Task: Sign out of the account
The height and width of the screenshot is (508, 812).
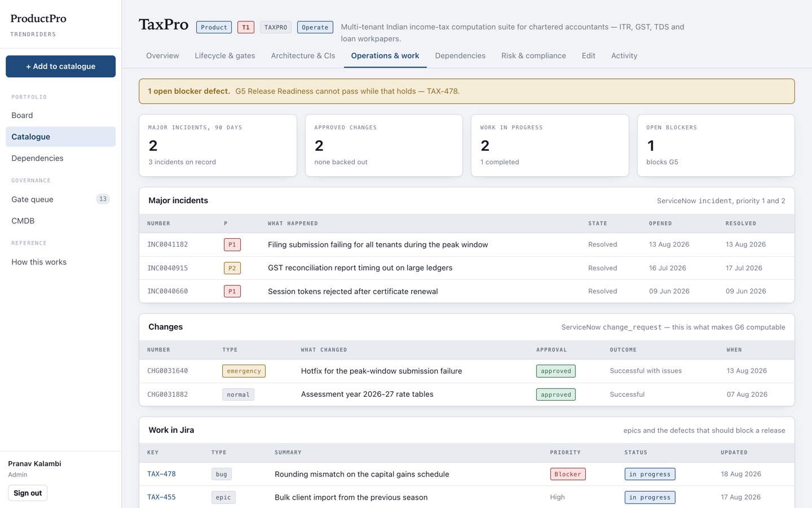Action: click(x=28, y=493)
